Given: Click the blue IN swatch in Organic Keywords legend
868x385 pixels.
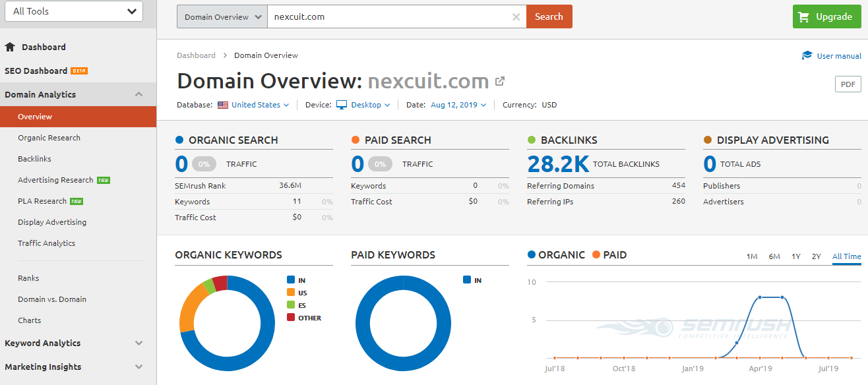Looking at the screenshot, I should (x=291, y=280).
